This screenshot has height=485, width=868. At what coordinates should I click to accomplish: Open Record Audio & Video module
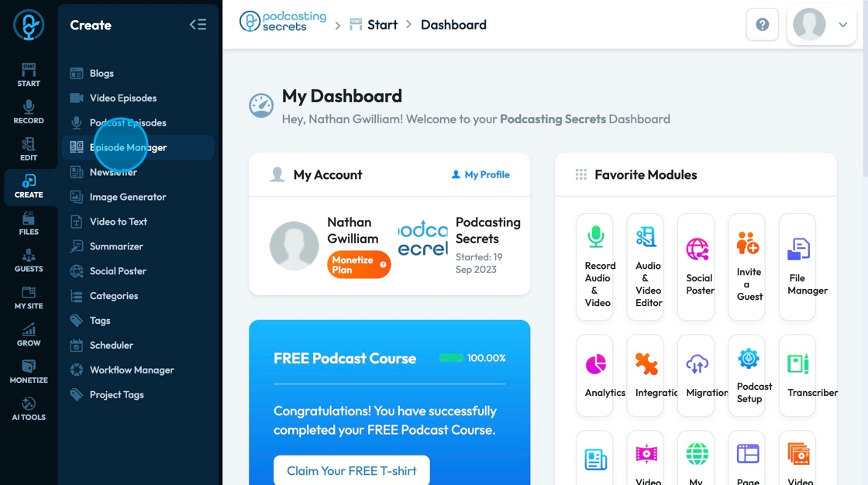(594, 267)
